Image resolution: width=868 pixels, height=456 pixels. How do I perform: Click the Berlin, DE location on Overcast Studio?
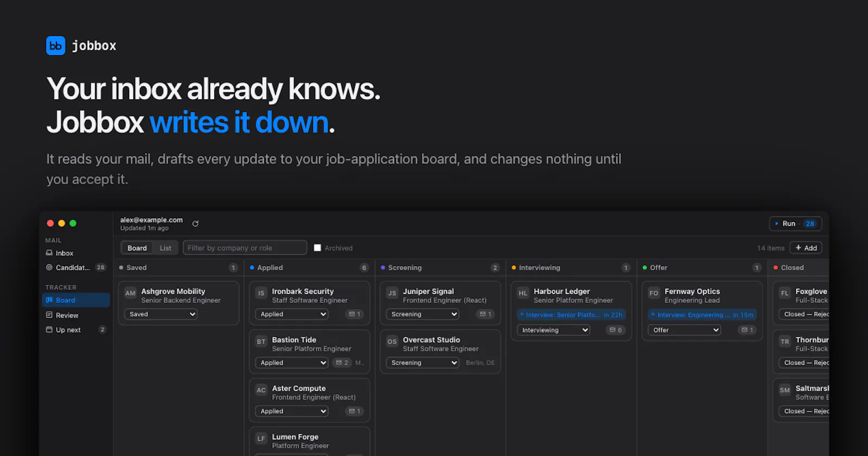click(x=480, y=363)
